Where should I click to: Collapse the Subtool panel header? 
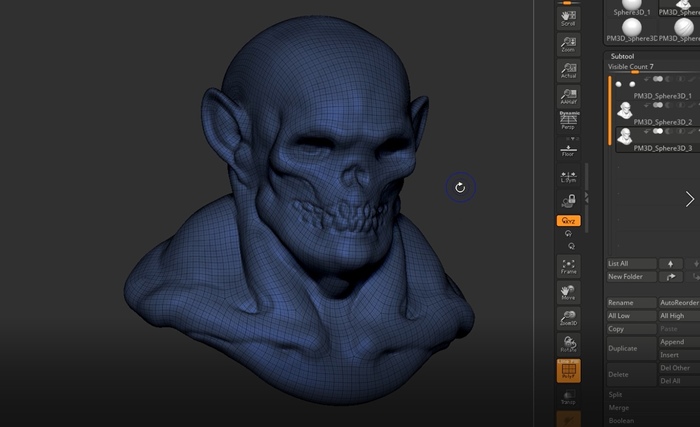pyautogui.click(x=624, y=57)
